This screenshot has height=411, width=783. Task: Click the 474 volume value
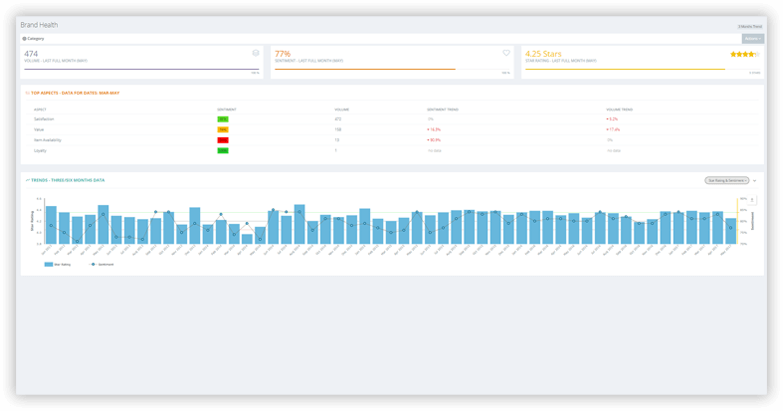tap(31, 53)
